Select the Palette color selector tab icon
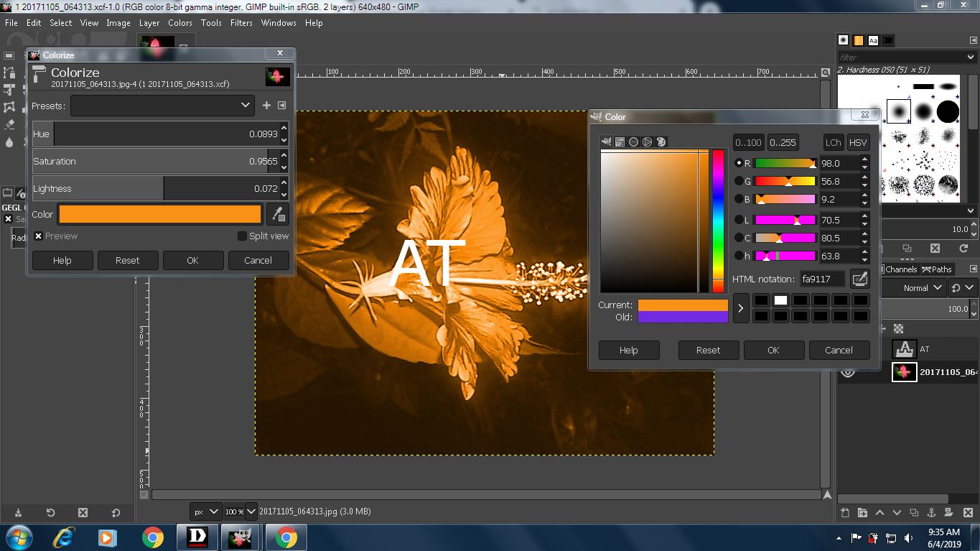This screenshot has height=551, width=980. click(x=661, y=142)
